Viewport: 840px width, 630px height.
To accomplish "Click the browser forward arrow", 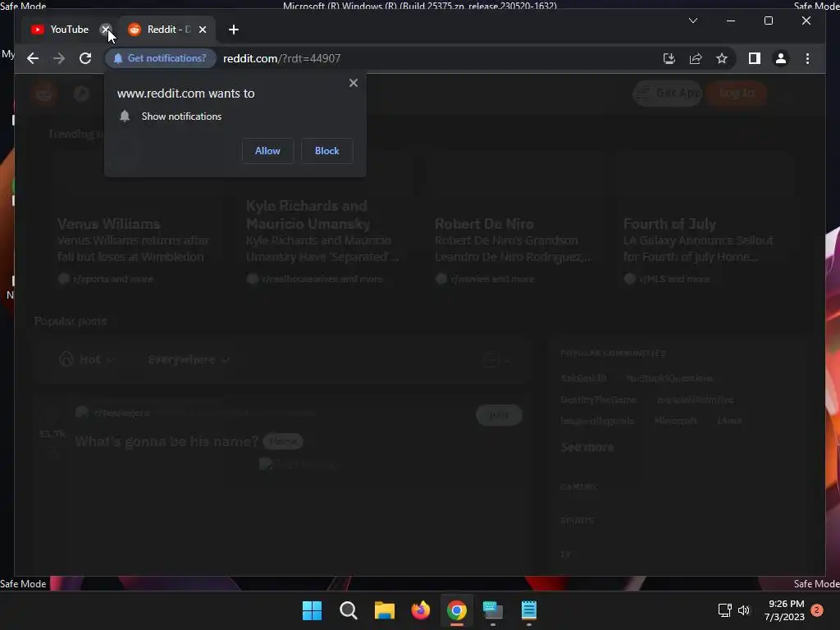I will coord(59,58).
